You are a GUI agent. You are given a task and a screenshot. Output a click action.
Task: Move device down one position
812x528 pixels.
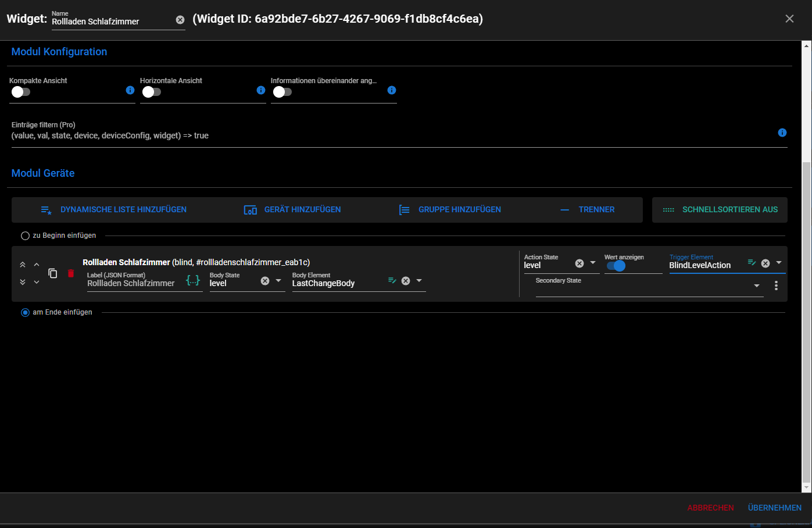coord(37,282)
